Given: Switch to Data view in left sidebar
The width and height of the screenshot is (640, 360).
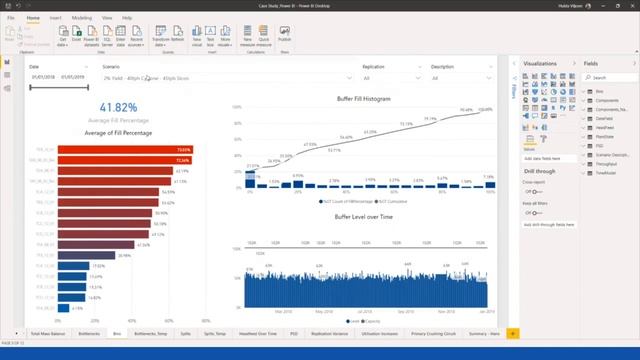Looking at the screenshot, I should (7, 75).
